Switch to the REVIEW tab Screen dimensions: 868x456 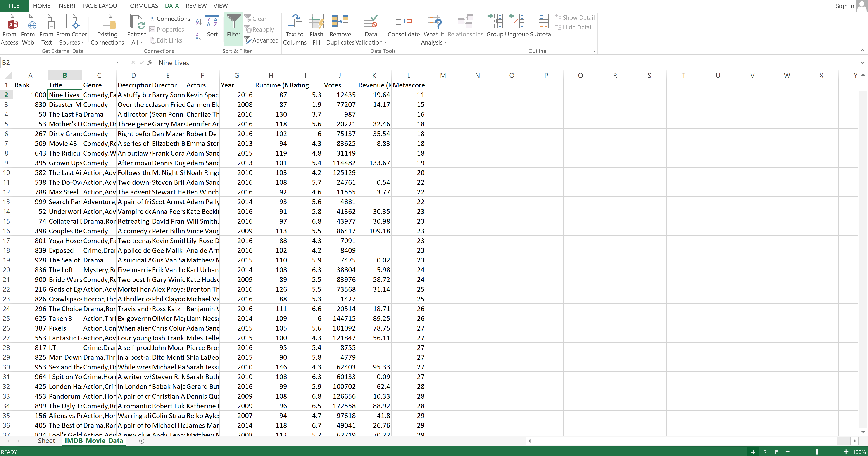point(196,6)
